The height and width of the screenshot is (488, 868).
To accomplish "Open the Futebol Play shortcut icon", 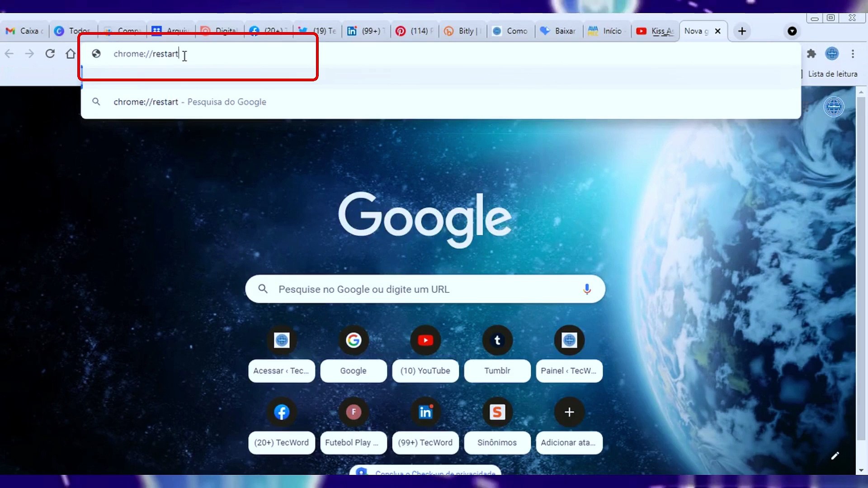I will 354,412.
